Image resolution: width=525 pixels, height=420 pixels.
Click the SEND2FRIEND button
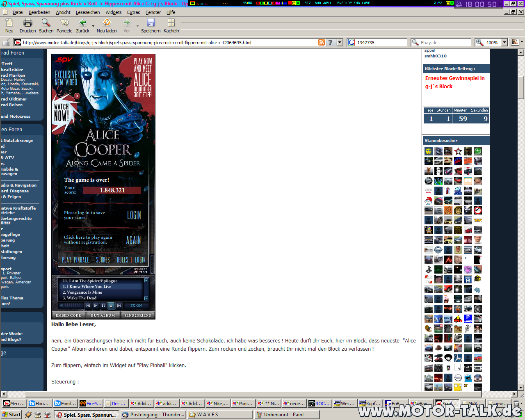tap(138, 315)
